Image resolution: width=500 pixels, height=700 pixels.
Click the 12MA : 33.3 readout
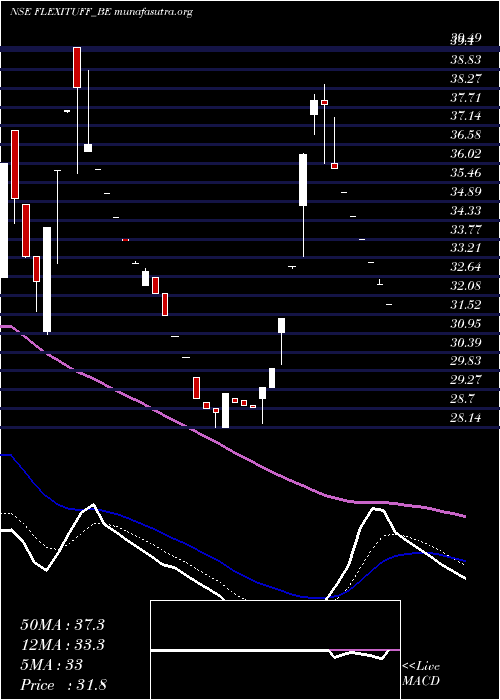62,645
